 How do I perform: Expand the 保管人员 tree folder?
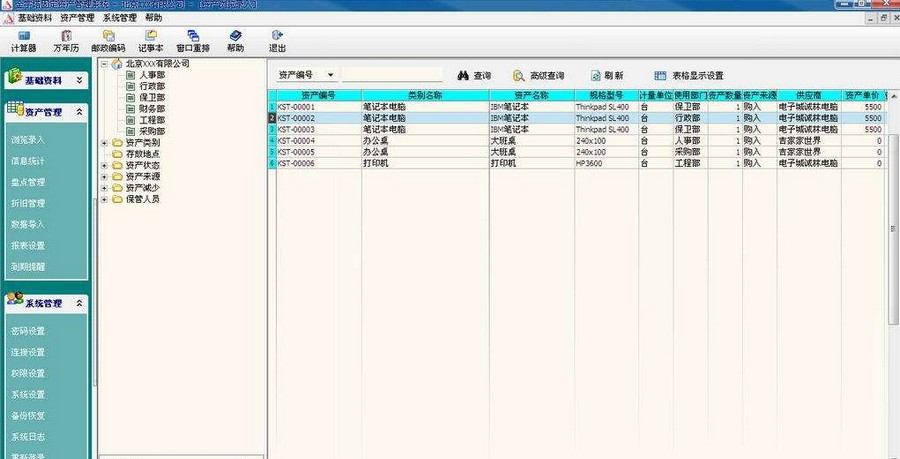pos(104,200)
